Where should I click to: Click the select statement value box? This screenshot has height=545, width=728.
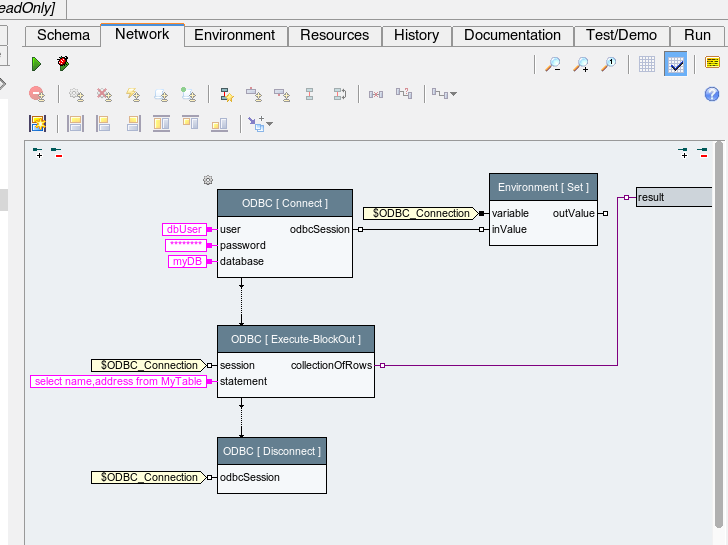tap(119, 381)
